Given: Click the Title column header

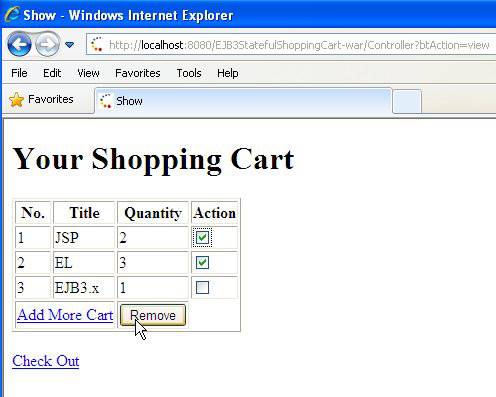Looking at the screenshot, I should pyautogui.click(x=84, y=213).
